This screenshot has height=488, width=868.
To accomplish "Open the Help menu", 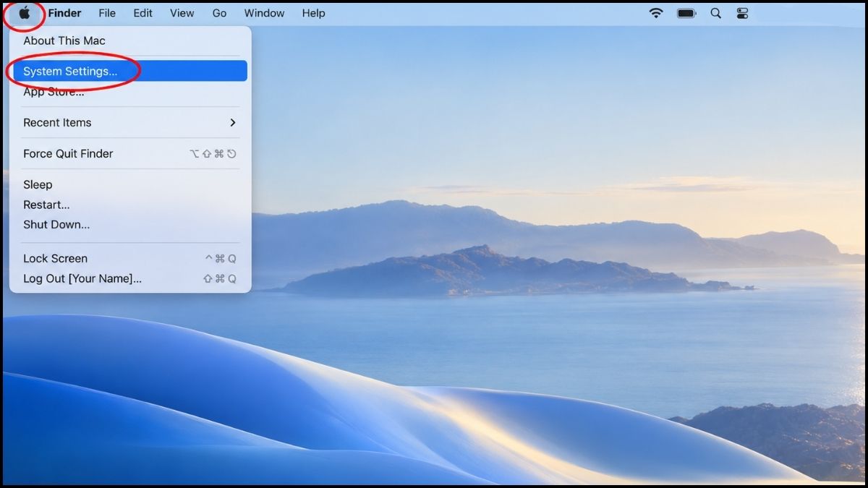I will pyautogui.click(x=313, y=13).
